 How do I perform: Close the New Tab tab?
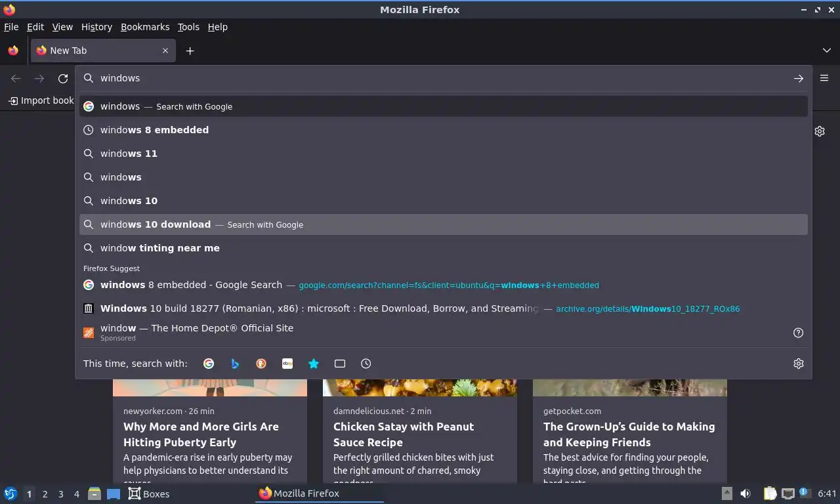165,51
